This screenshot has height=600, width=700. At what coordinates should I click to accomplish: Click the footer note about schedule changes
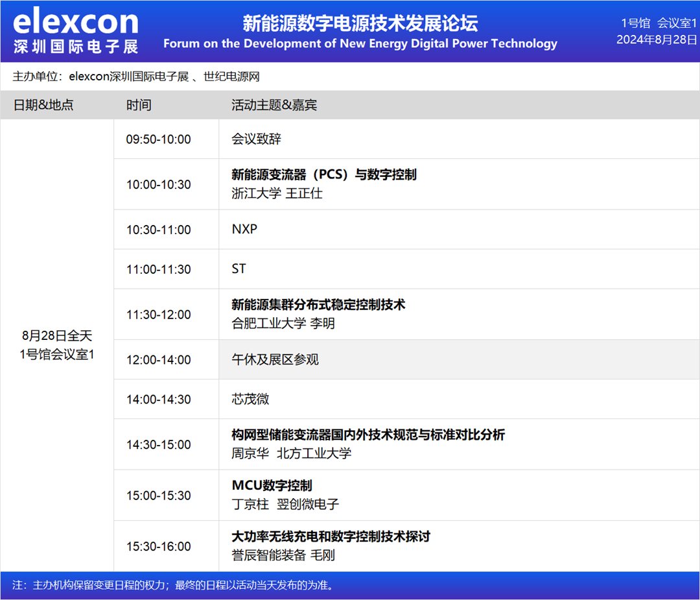(x=173, y=585)
